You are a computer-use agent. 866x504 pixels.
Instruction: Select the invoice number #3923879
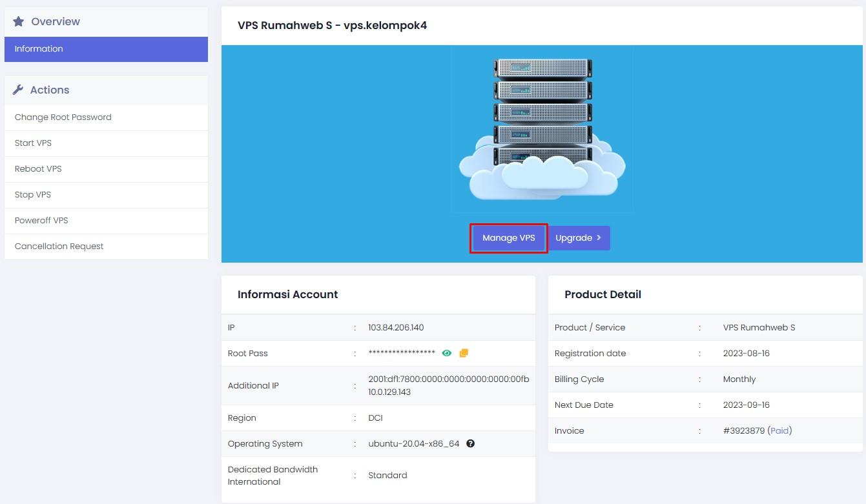744,430
